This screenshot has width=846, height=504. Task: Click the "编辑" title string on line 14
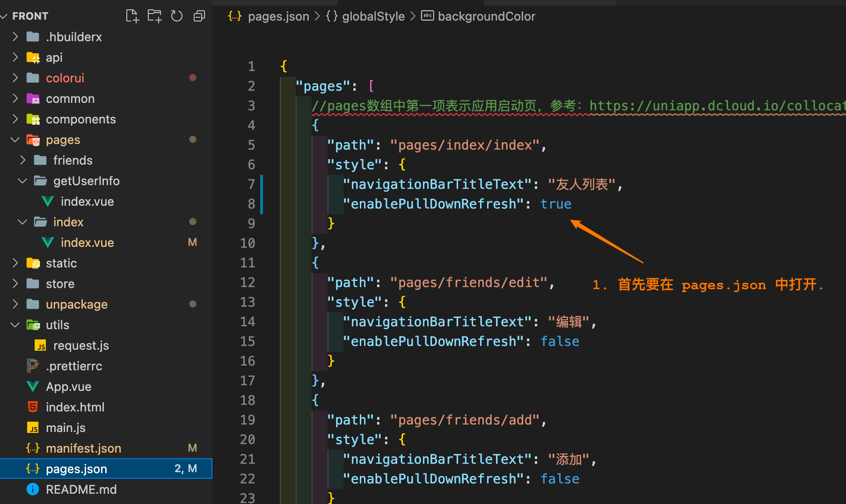(x=569, y=322)
